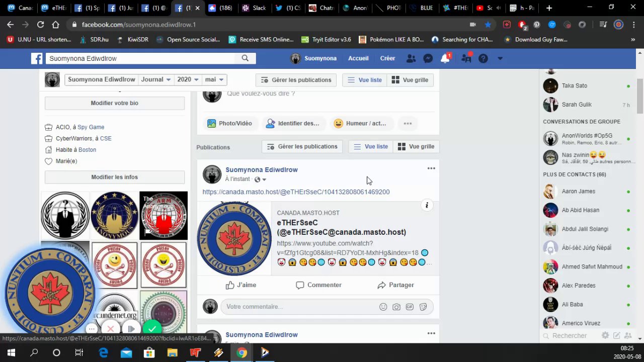Insert an emoji in the comment box
This screenshot has height=362, width=644.
click(383, 307)
